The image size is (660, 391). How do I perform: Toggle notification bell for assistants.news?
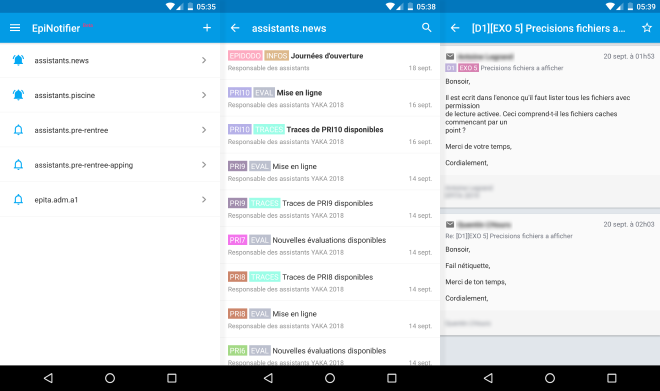coord(18,60)
